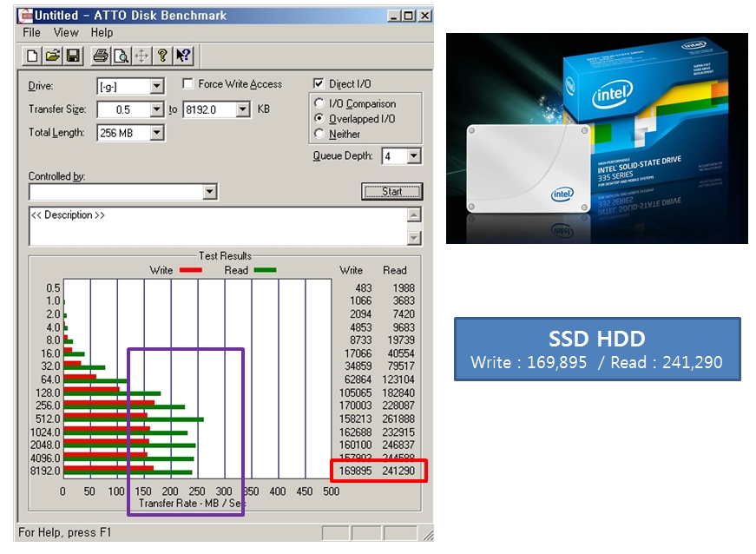The width and height of the screenshot is (756, 554).
Task: Click the ATTO app icon in title bar
Action: 25,16
